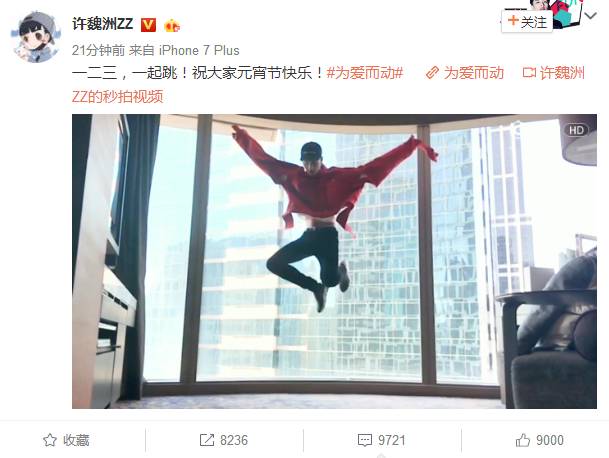Open the #为爱而动# hashtag topic
This screenshot has width=609, height=458.
click(x=365, y=73)
